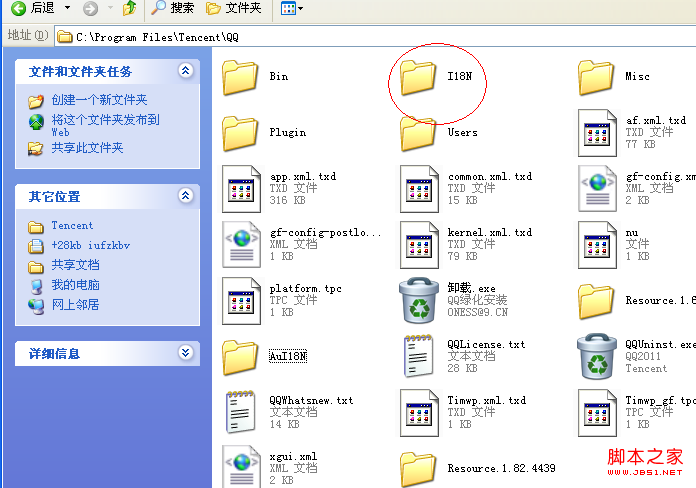The width and height of the screenshot is (696, 488).
Task: Click the platform.tpc file name
Action: [305, 289]
